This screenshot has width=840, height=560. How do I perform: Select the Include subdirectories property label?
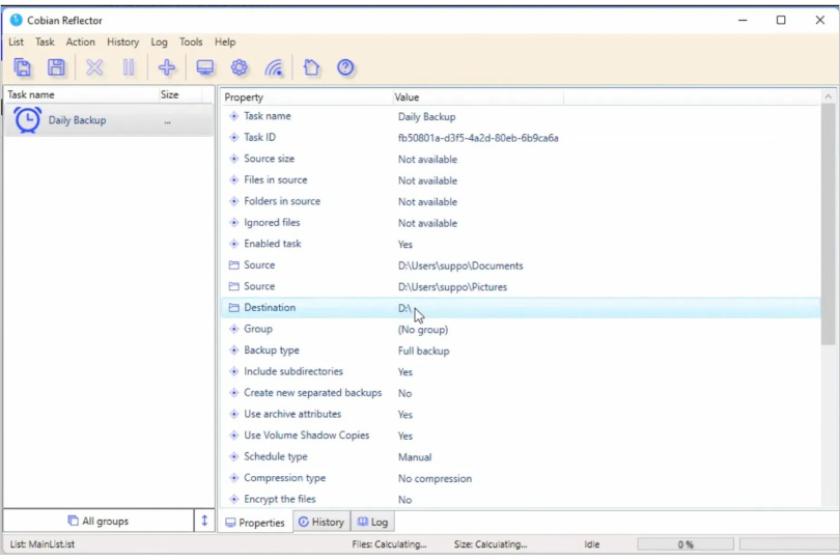(x=293, y=371)
